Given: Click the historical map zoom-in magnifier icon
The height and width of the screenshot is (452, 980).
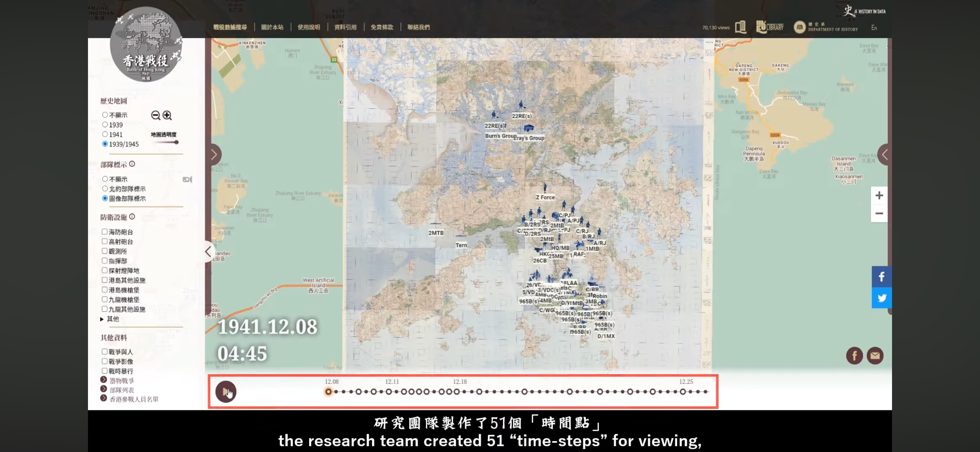Looking at the screenshot, I should tap(167, 115).
